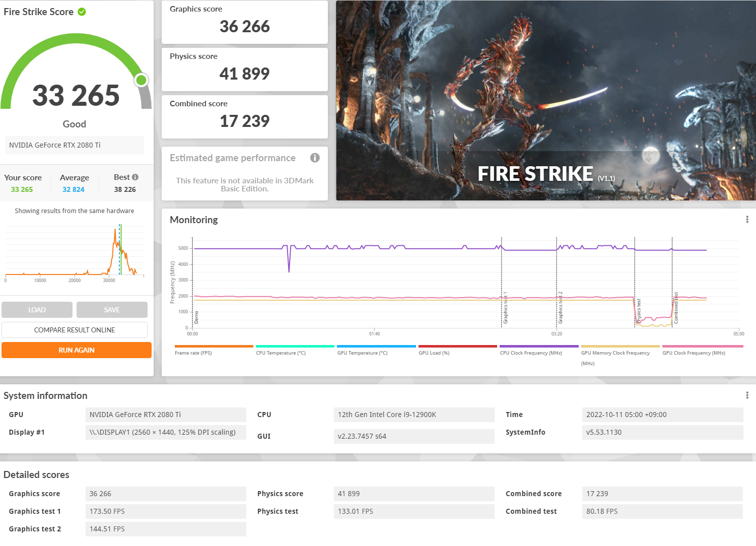
Task: Click the NVIDIA GeForce RTX 2080 Ti score field
Action: pyautogui.click(x=75, y=145)
